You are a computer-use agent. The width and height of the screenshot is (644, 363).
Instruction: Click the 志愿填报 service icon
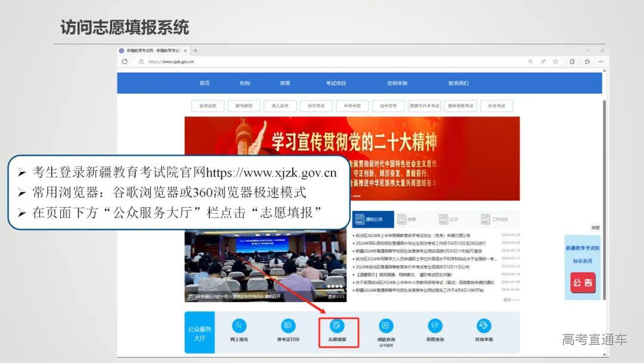coord(336,324)
